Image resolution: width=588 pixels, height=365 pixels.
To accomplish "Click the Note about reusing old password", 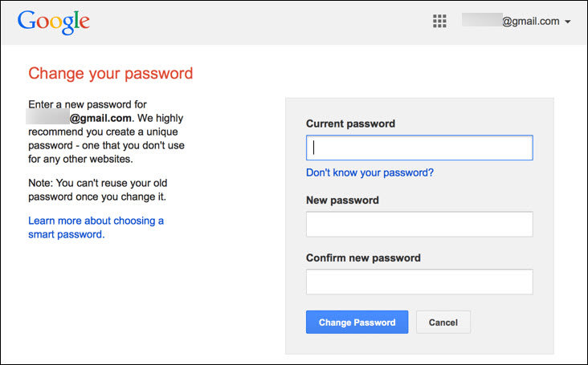I will (97, 190).
